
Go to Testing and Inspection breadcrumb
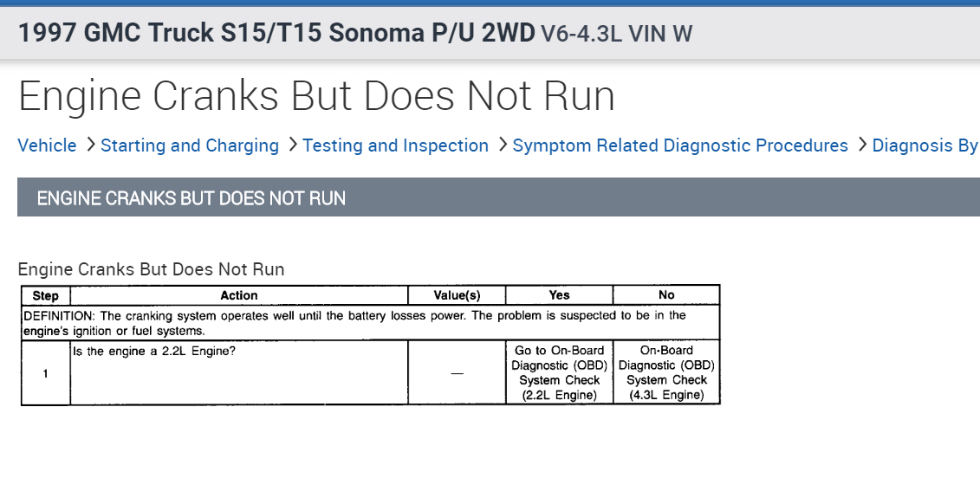click(x=395, y=145)
